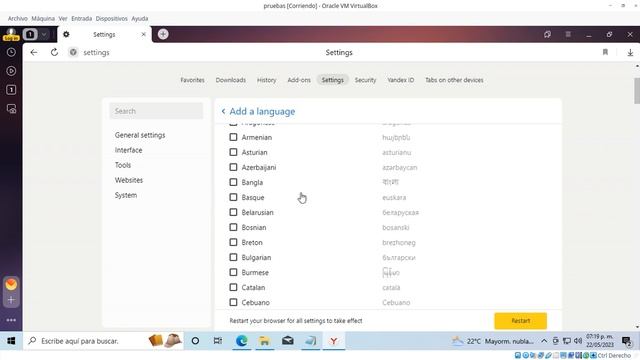Open the History tab
Viewport: 640px width, 360px height.
tap(267, 80)
